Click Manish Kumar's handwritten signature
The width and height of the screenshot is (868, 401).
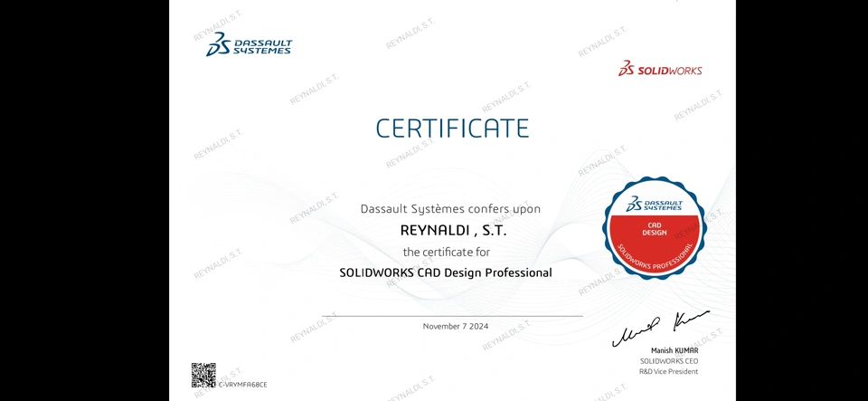[660, 329]
